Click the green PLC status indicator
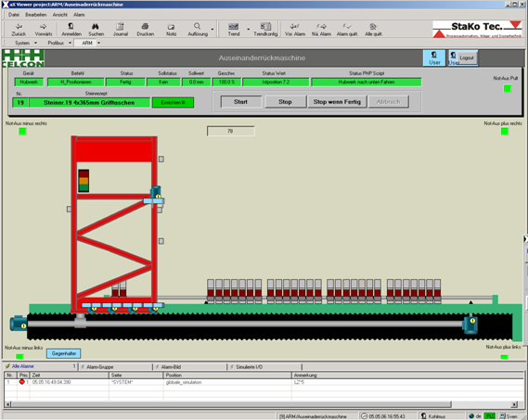The image size is (528, 420). click(490, 416)
